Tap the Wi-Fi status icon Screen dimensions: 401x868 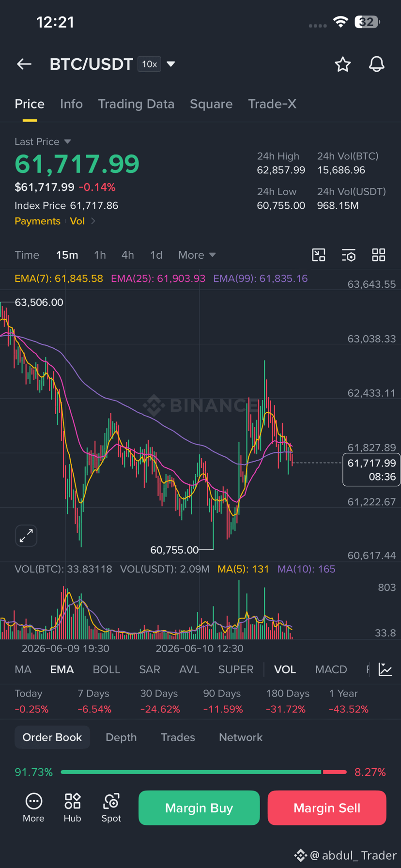(x=341, y=22)
